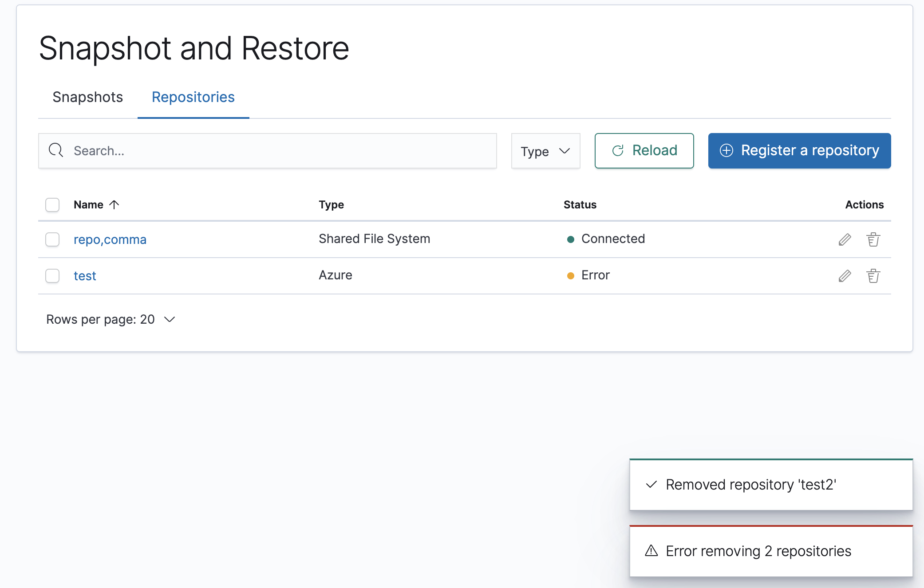Screen dimensions: 924x588
Task: Click the checkmark icon in success toast
Action: tap(651, 484)
